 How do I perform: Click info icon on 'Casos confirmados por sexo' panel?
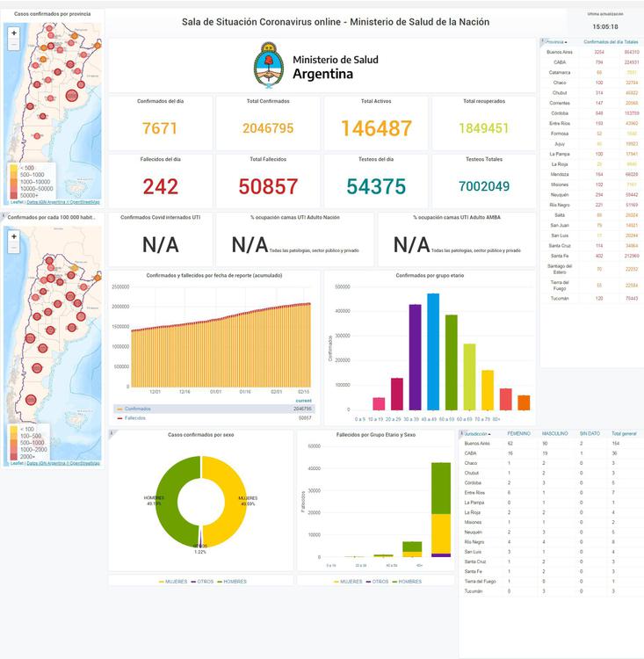point(111,433)
